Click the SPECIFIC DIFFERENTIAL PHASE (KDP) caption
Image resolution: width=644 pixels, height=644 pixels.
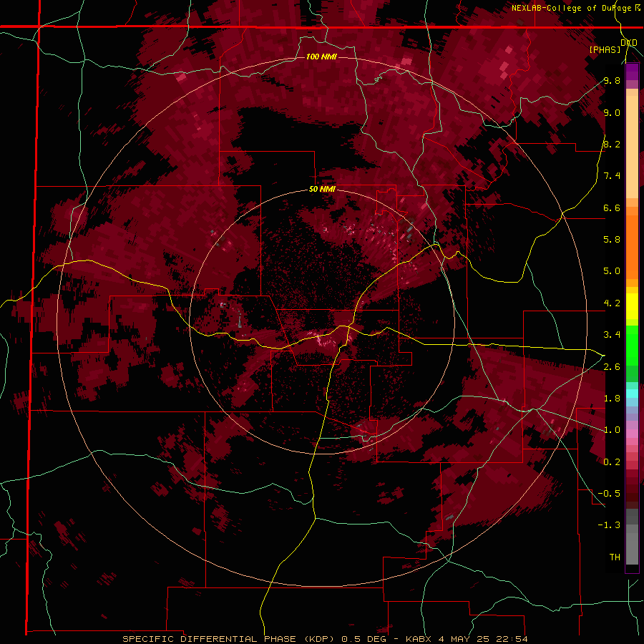(x=229, y=639)
